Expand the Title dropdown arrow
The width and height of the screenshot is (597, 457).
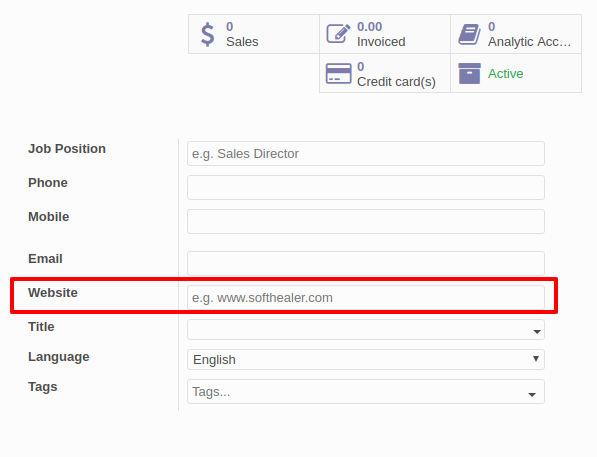coord(537,332)
